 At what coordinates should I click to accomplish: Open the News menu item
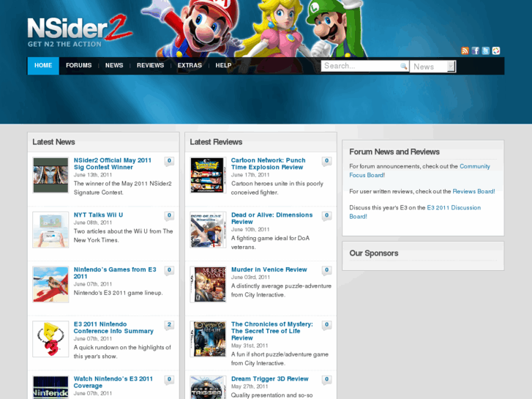(114, 66)
